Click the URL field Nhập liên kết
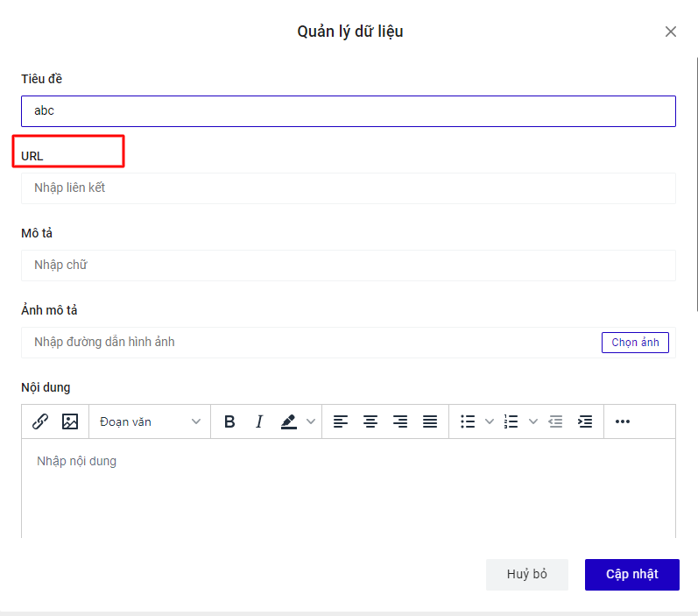Viewport: 698px width, 616px height. pos(348,188)
